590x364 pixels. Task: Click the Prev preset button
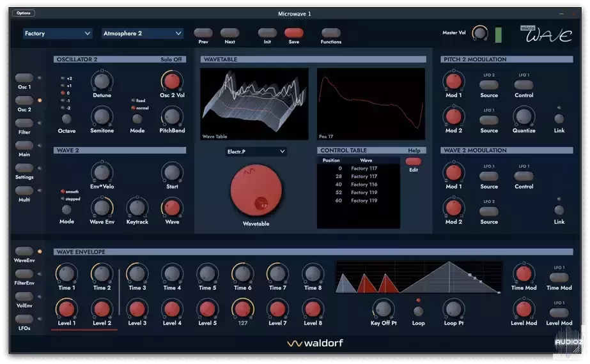tap(203, 33)
